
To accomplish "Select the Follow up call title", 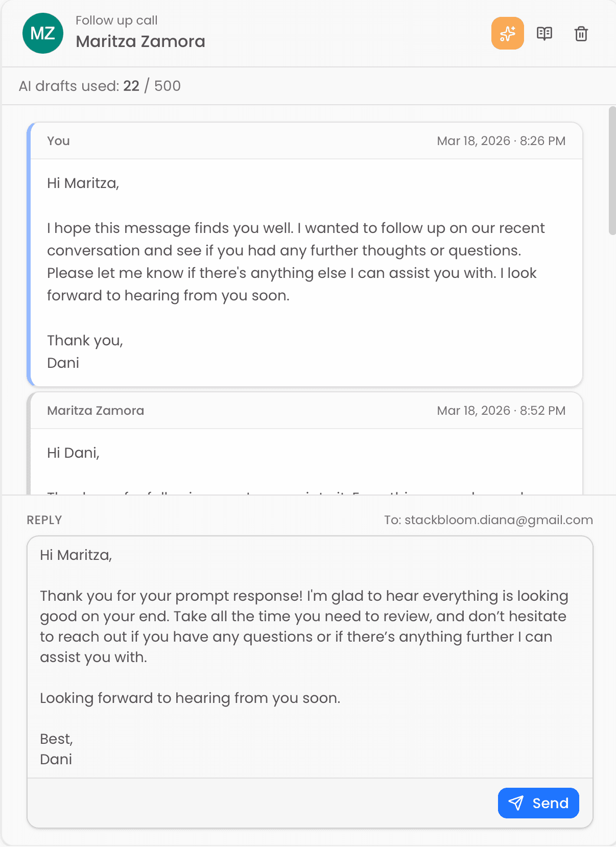I will pyautogui.click(x=116, y=20).
